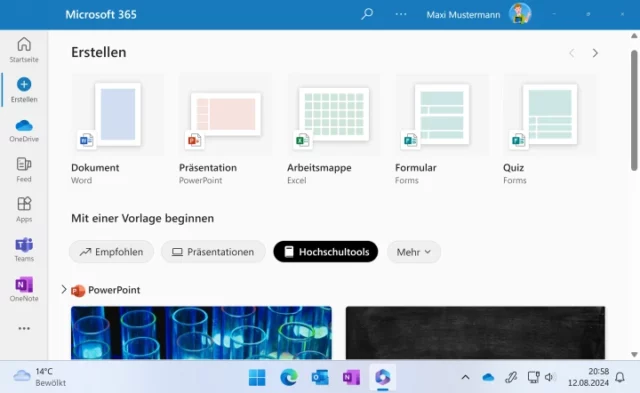
Task: Open the weather widget showing 14°C
Action: pyautogui.click(x=40, y=377)
